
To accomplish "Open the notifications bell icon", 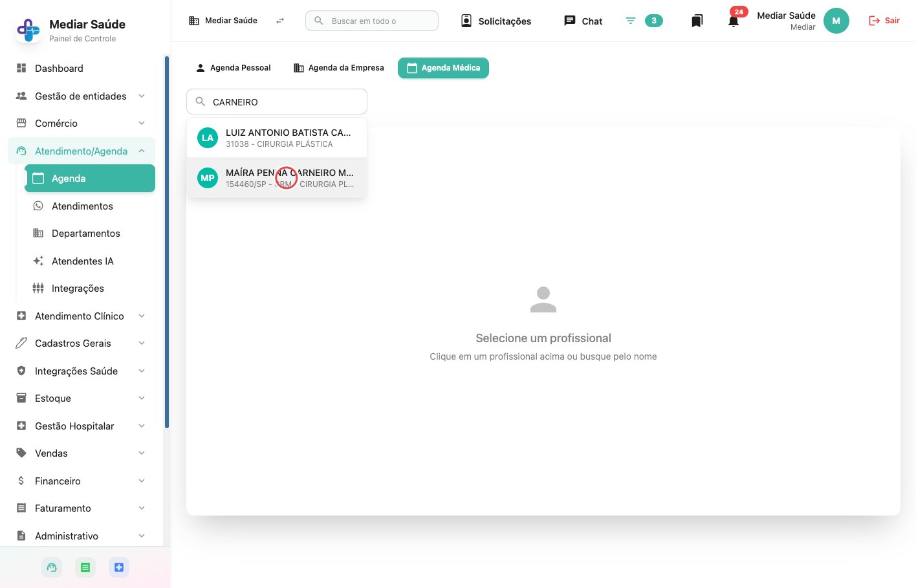I will pyautogui.click(x=733, y=21).
